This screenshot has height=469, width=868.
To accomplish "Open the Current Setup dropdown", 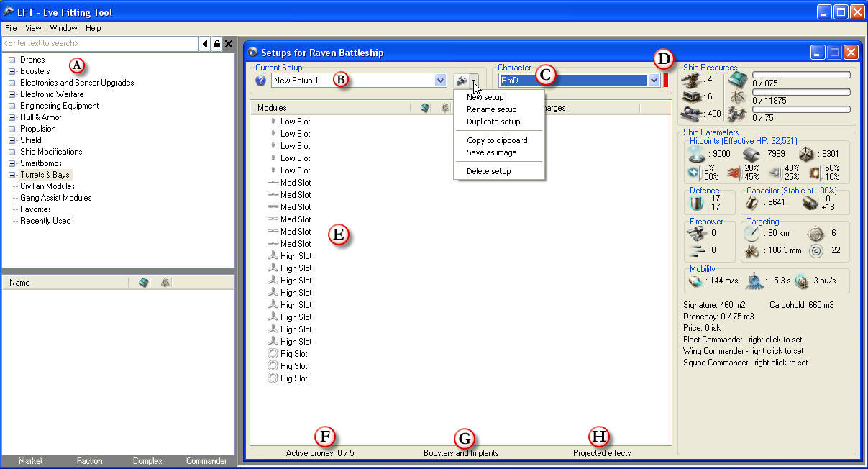I will pyautogui.click(x=440, y=81).
